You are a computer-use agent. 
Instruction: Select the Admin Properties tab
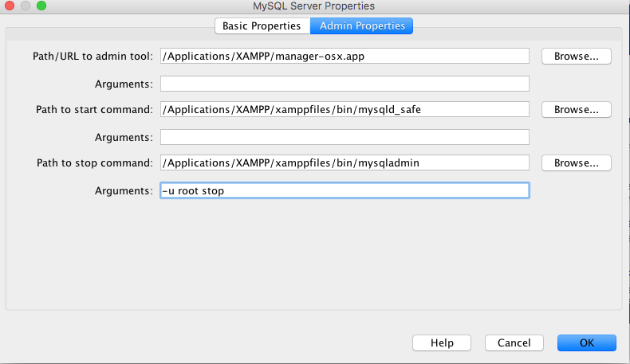[361, 26]
